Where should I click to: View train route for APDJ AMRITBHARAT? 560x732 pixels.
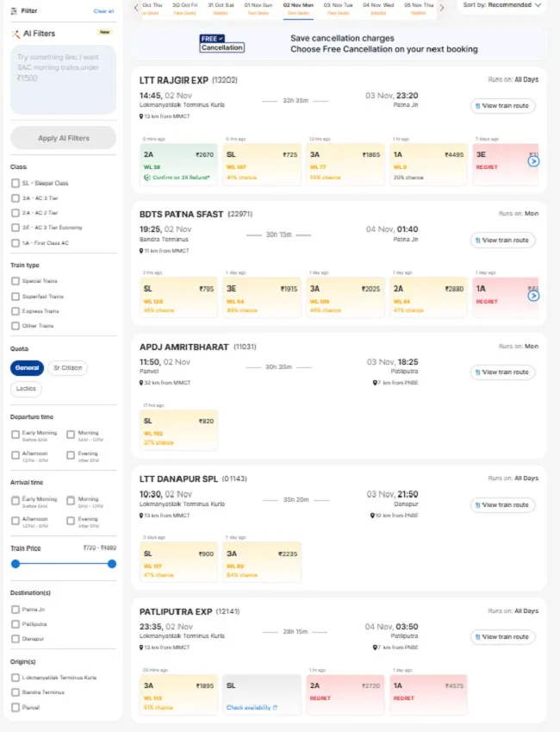pyautogui.click(x=502, y=372)
